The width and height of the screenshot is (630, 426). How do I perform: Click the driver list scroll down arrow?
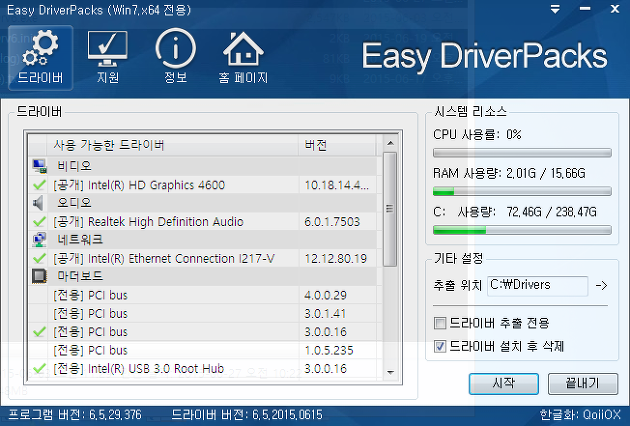[x=390, y=373]
